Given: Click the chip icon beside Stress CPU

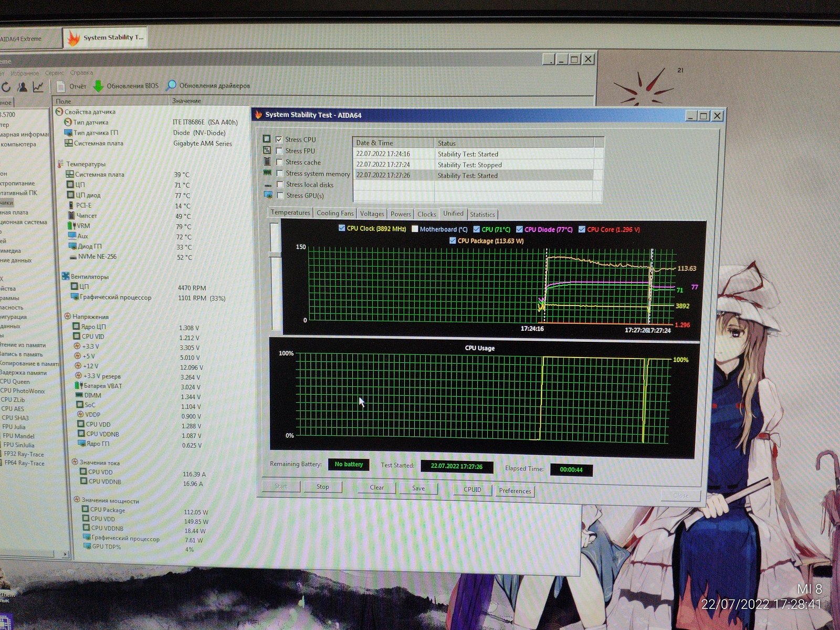Looking at the screenshot, I should 267,139.
